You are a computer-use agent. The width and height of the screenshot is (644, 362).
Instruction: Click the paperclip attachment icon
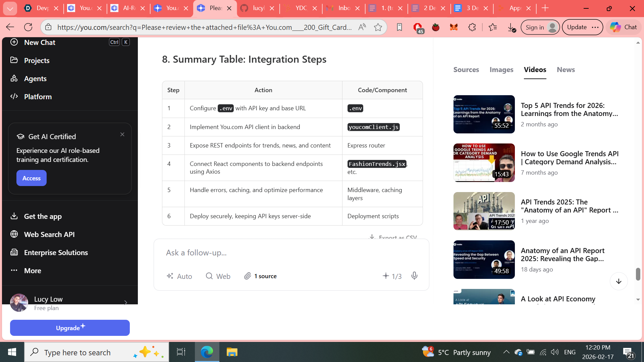[248, 276]
